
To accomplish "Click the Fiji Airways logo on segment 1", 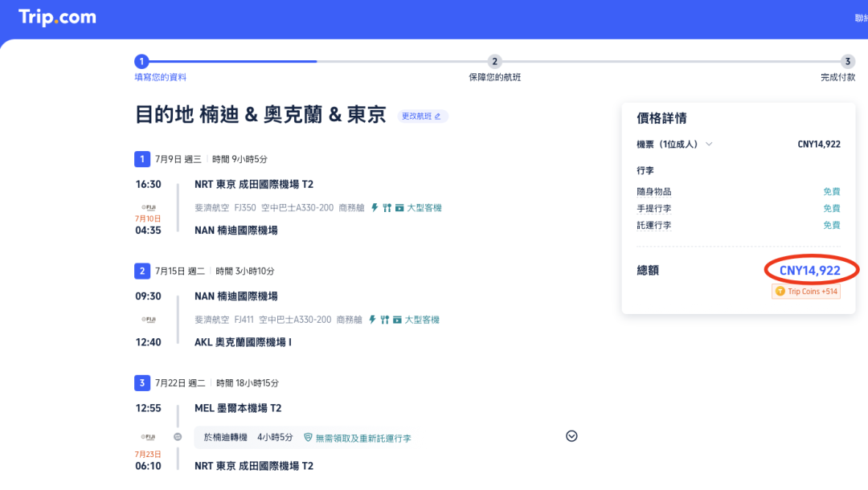I will [x=149, y=207].
